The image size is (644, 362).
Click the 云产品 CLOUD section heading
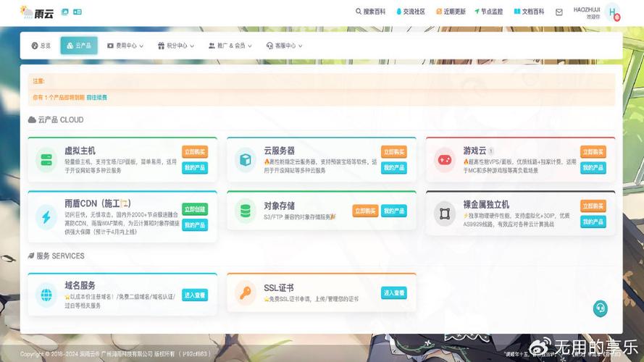click(56, 120)
